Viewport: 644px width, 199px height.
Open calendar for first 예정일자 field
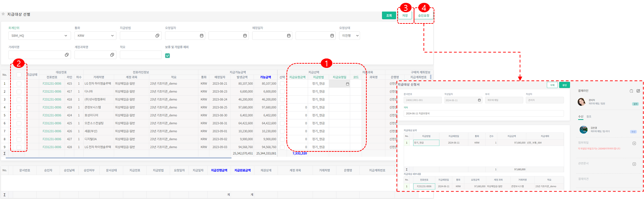click(289, 36)
